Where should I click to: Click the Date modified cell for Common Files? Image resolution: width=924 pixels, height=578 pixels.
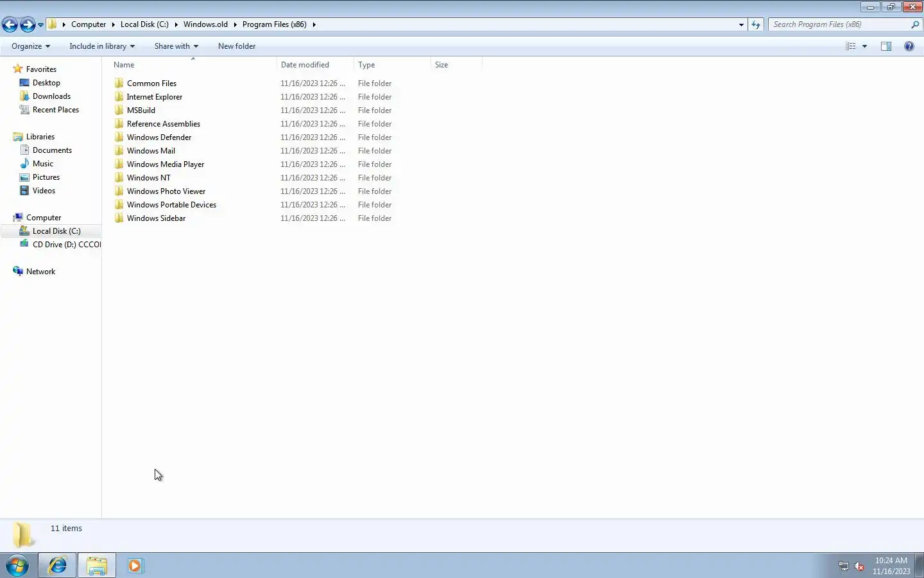pyautogui.click(x=312, y=83)
